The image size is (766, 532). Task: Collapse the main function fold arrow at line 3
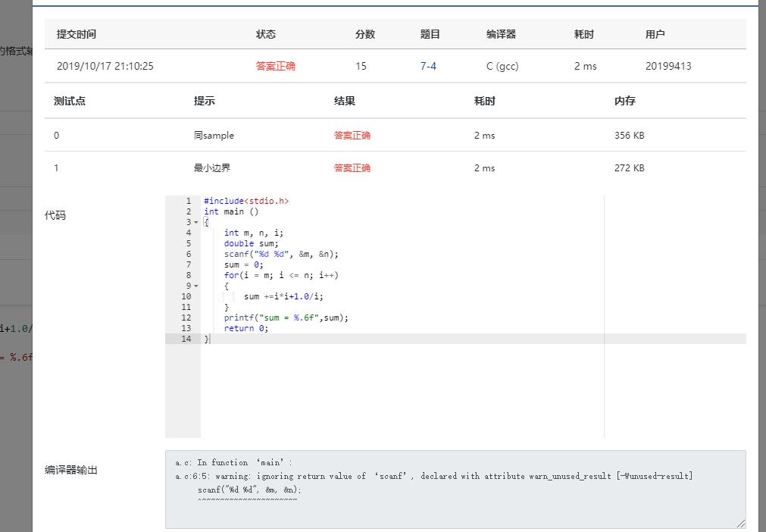[196, 223]
